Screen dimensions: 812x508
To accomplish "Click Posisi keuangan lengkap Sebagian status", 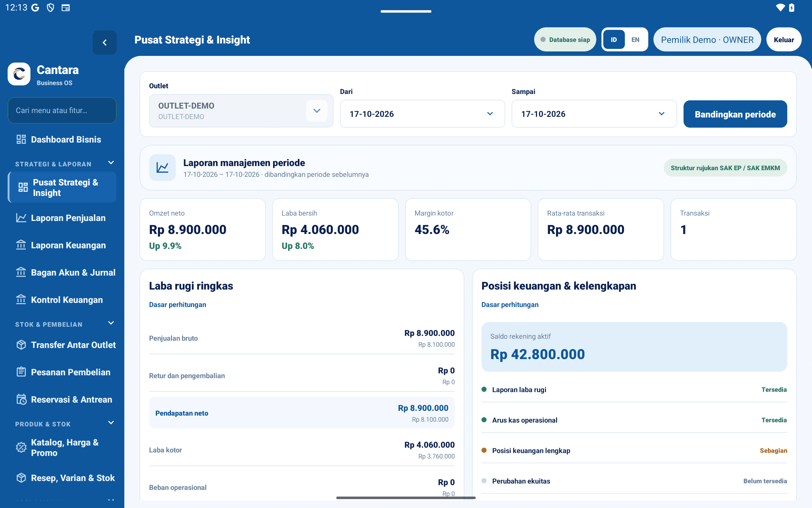I will pyautogui.click(x=773, y=451).
